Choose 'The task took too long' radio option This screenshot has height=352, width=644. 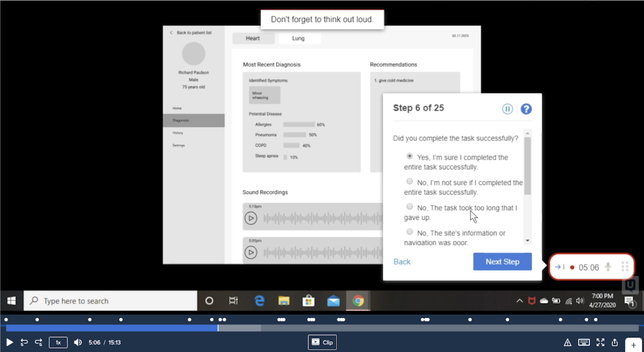pos(410,206)
